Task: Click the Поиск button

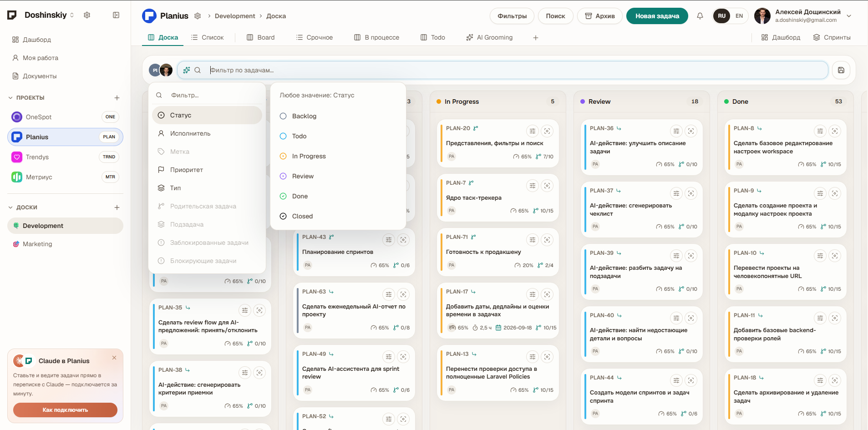Action: coord(556,16)
